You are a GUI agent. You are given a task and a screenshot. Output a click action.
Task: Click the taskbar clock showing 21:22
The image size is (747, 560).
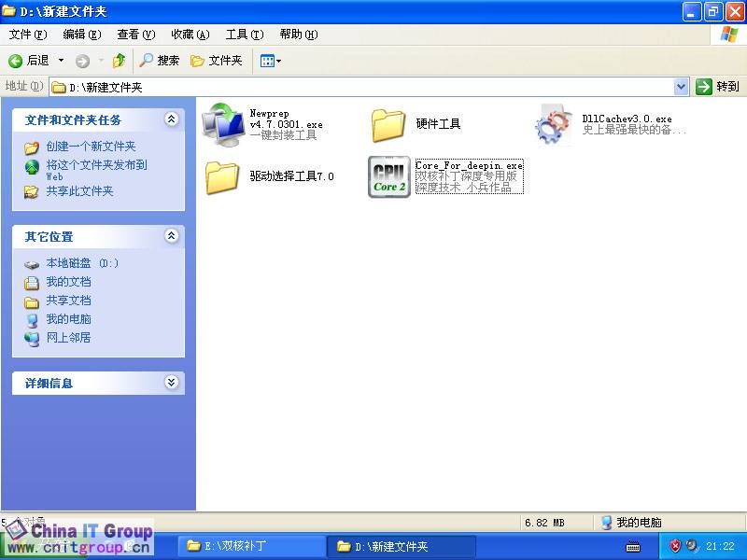pos(720,546)
